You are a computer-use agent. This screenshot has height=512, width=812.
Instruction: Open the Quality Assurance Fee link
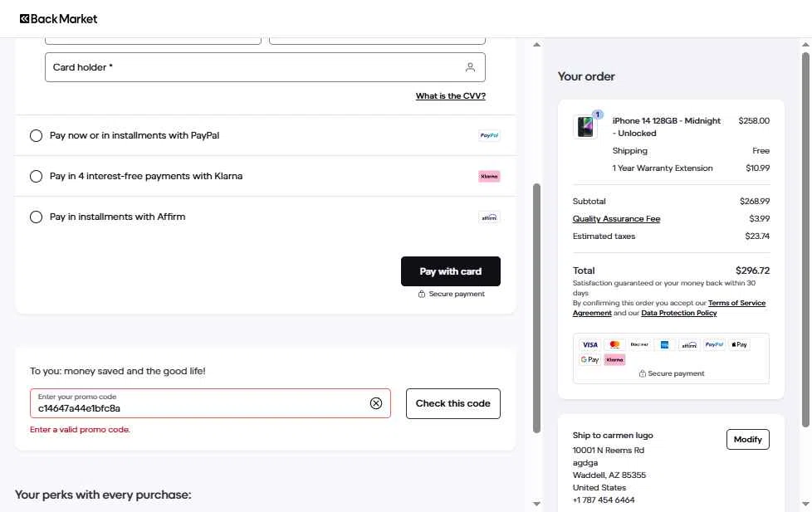(x=616, y=218)
